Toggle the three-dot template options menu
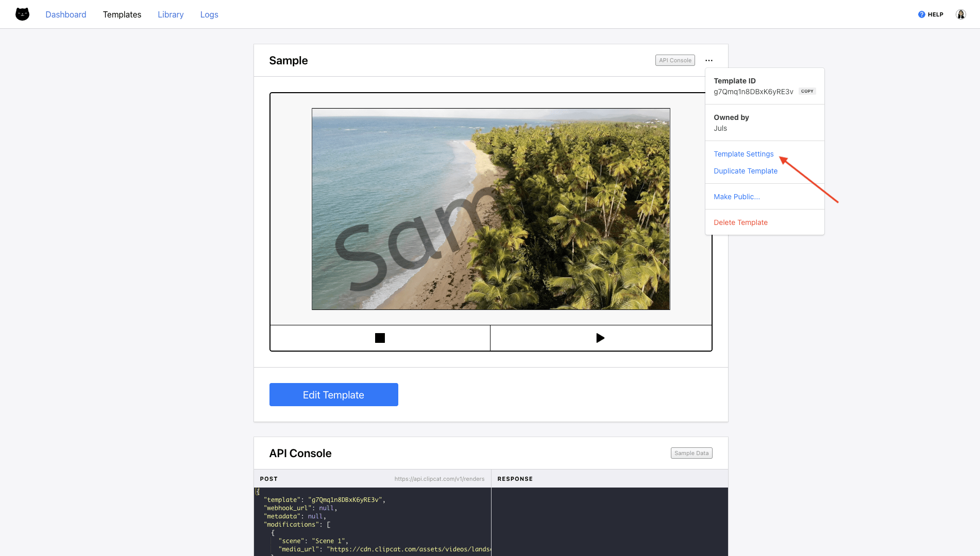 pyautogui.click(x=709, y=60)
